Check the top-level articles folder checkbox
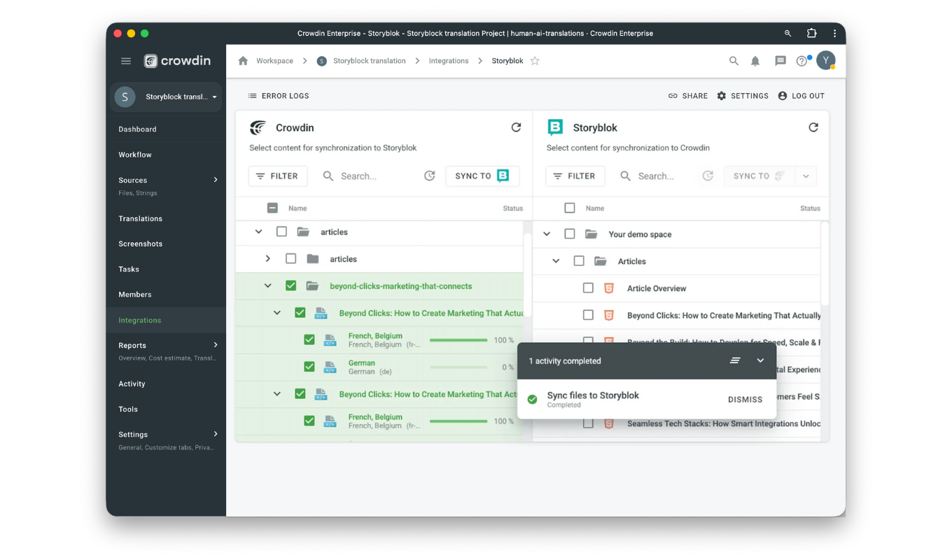This screenshot has width=952, height=560. click(x=281, y=232)
